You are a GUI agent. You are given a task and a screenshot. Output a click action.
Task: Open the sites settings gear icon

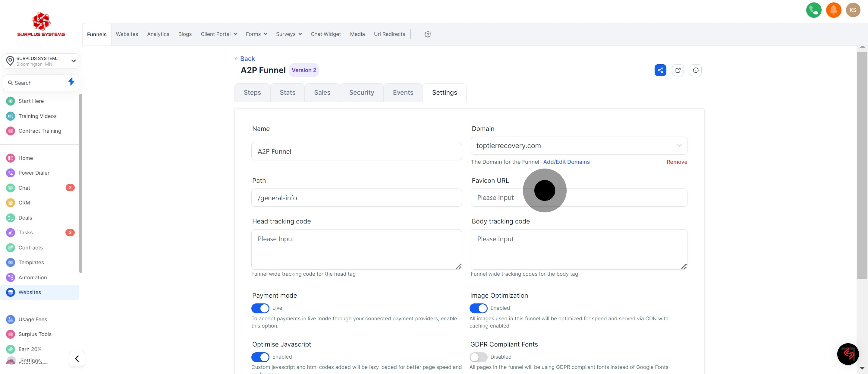[428, 34]
